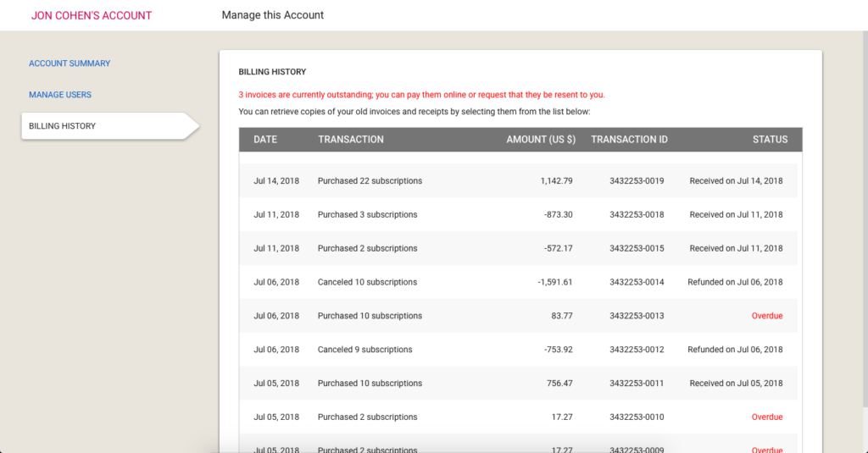Select the Billing History tab
The width and height of the screenshot is (868, 453).
[110, 126]
